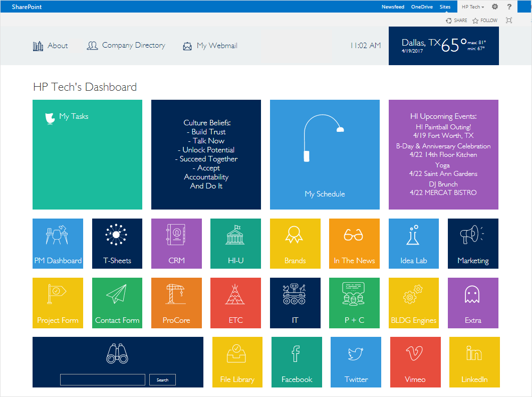Select the Marketing megaphone tile

[x=473, y=244]
